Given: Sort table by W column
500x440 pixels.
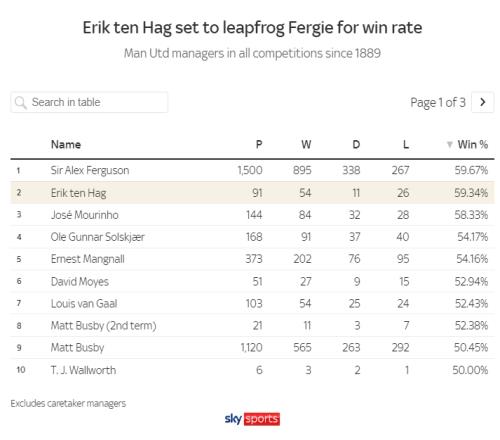Looking at the screenshot, I should point(306,145).
